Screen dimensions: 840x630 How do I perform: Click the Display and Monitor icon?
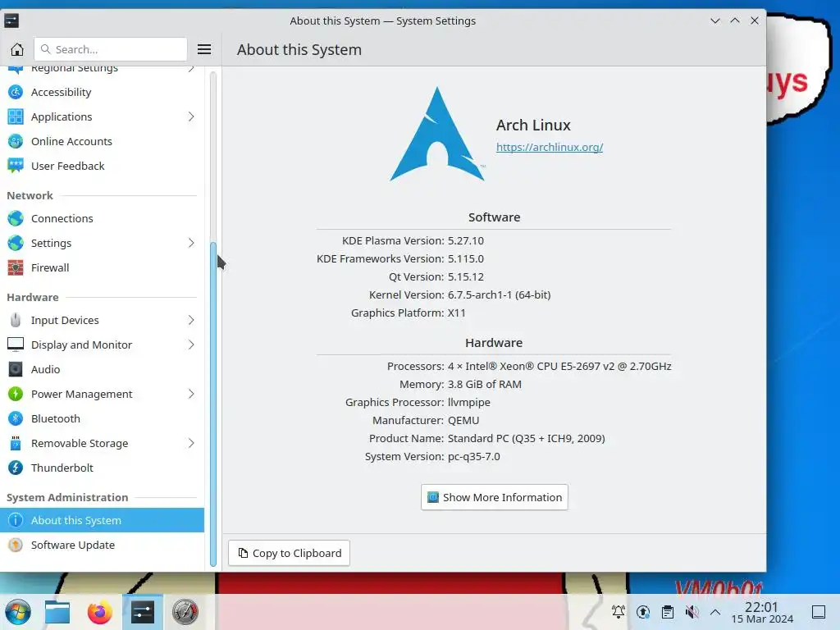coord(16,345)
